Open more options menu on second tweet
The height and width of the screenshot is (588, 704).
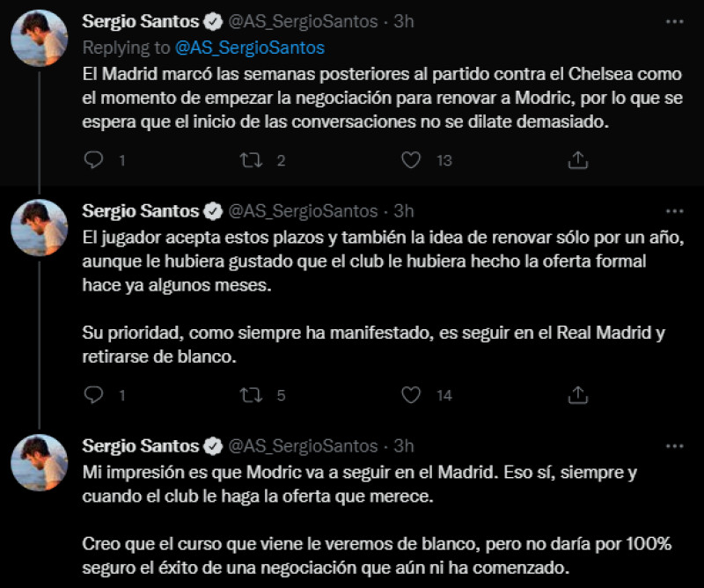pyautogui.click(x=674, y=211)
